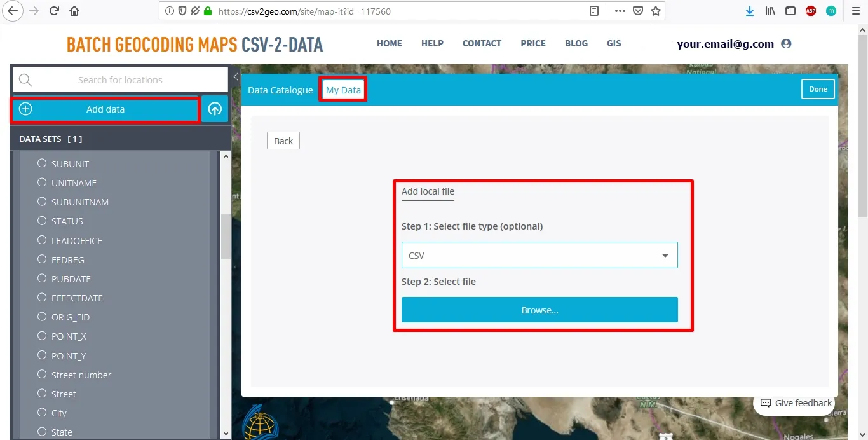
Task: Click the user account profile icon
Action: [x=786, y=44]
